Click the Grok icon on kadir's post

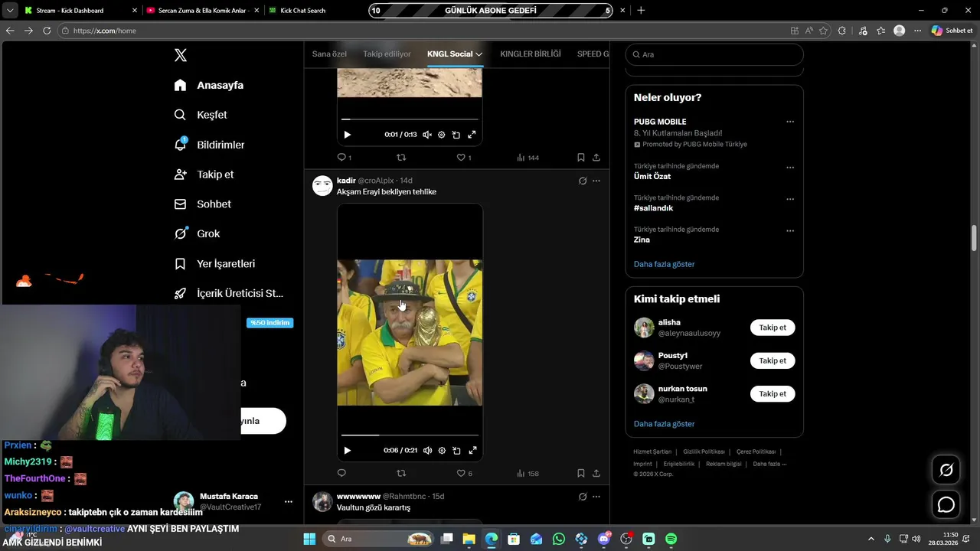(x=583, y=181)
